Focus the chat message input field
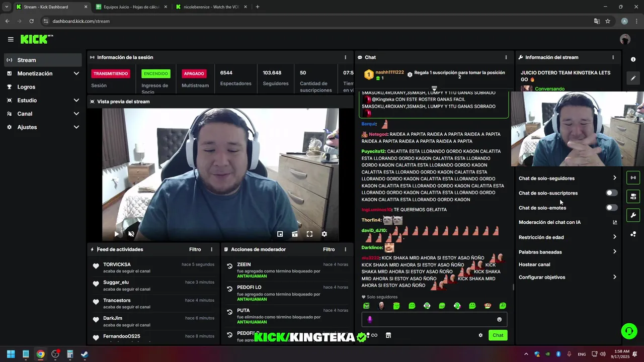Viewport: 644px width, 362px height. [434, 319]
